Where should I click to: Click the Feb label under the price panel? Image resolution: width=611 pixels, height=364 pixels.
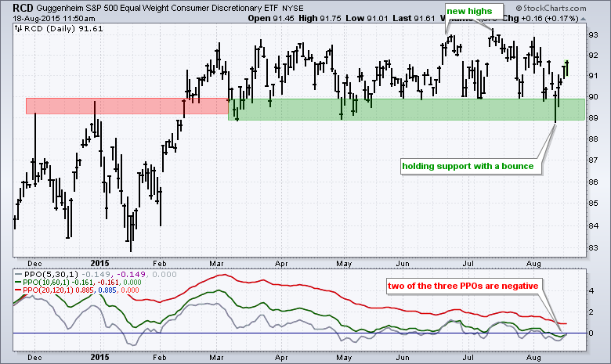[159, 264]
